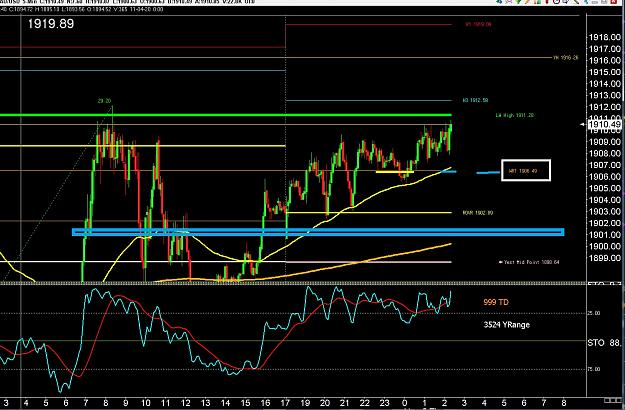The height and width of the screenshot is (410, 625).
Task: Click the stochastic 25.00 scale label
Action: click(x=594, y=313)
